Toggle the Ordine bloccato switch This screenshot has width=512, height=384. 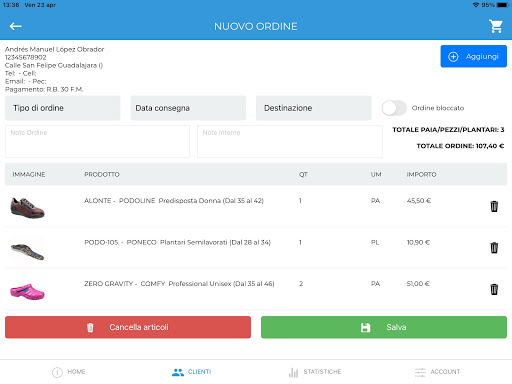point(394,108)
